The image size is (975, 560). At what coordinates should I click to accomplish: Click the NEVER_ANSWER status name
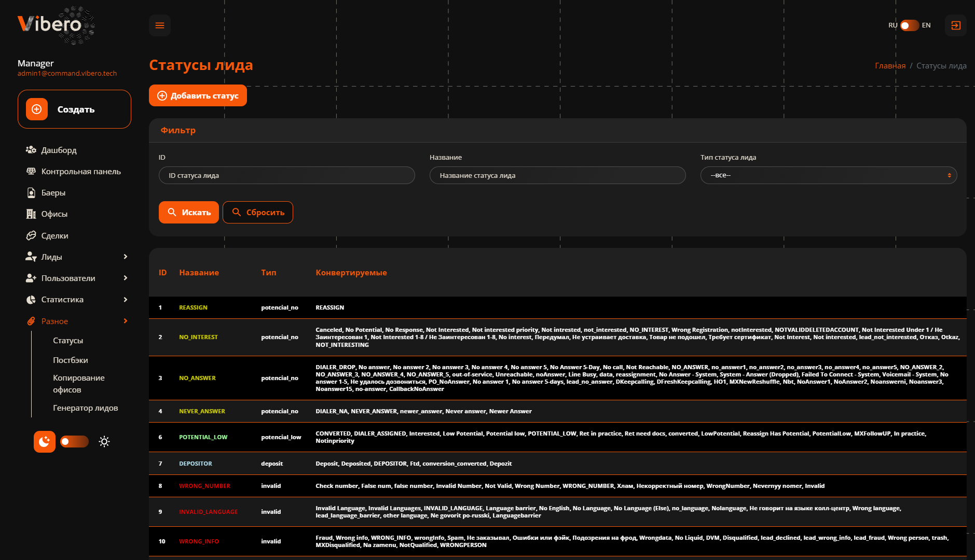coord(202,411)
